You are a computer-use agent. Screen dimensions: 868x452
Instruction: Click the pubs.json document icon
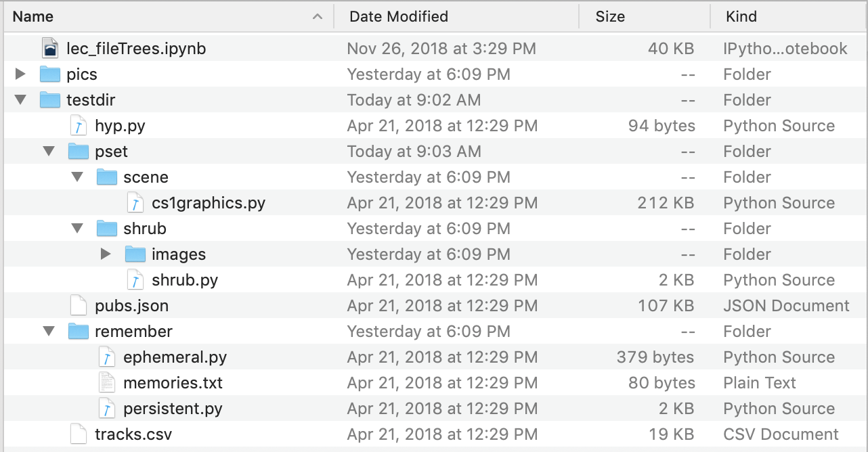coord(79,306)
